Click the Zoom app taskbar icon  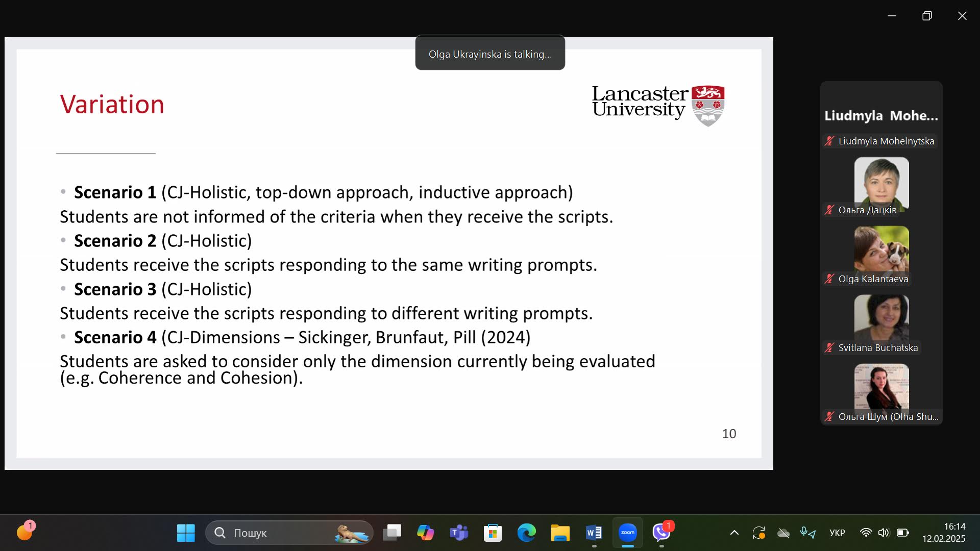point(627,533)
